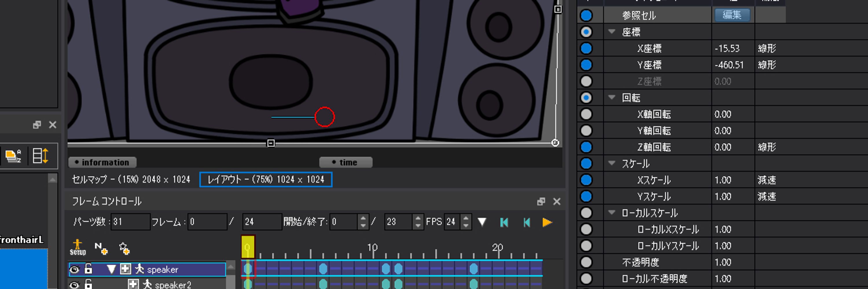The image size is (868, 289).
Task: Click the bottom-center bounding box handle
Action: [271, 143]
